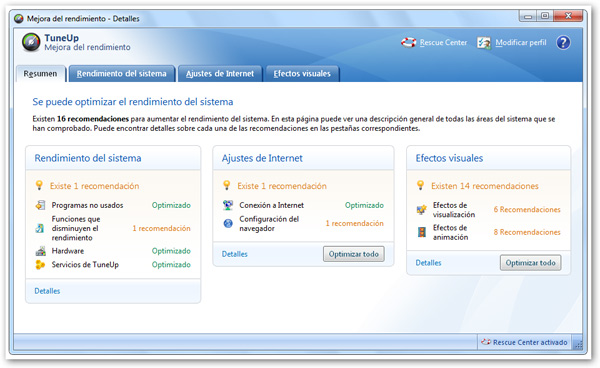Open Detalles in Ajustes de Internet panel

[x=235, y=254]
